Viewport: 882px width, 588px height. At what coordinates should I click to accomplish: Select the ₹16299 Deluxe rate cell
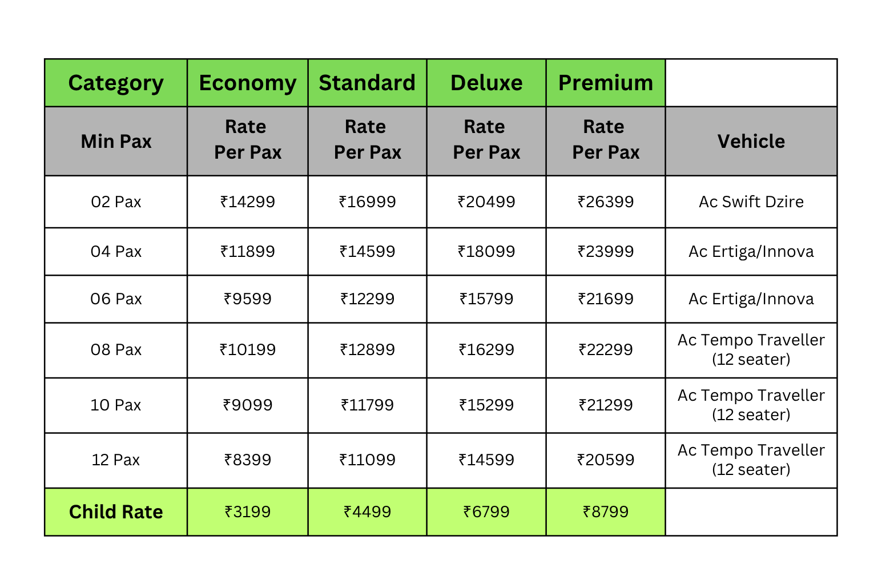(486, 349)
